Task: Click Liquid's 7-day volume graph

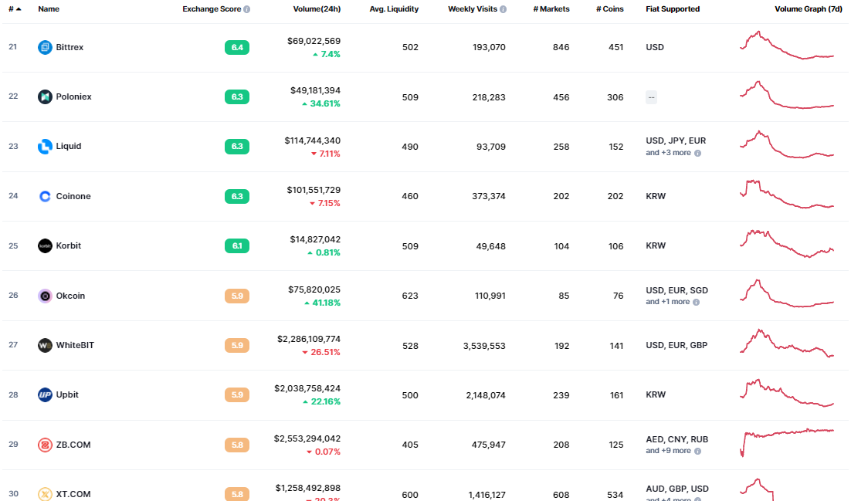Action: tap(787, 144)
